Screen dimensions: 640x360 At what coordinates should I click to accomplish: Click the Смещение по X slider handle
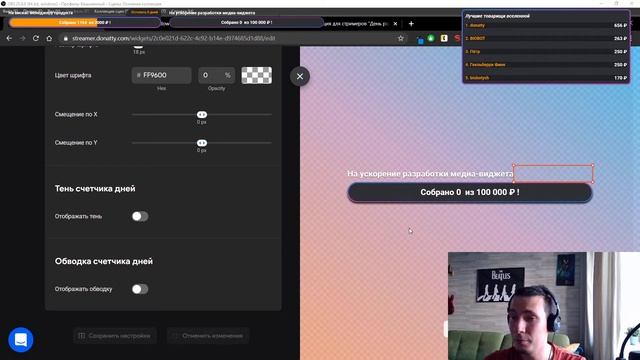202,115
